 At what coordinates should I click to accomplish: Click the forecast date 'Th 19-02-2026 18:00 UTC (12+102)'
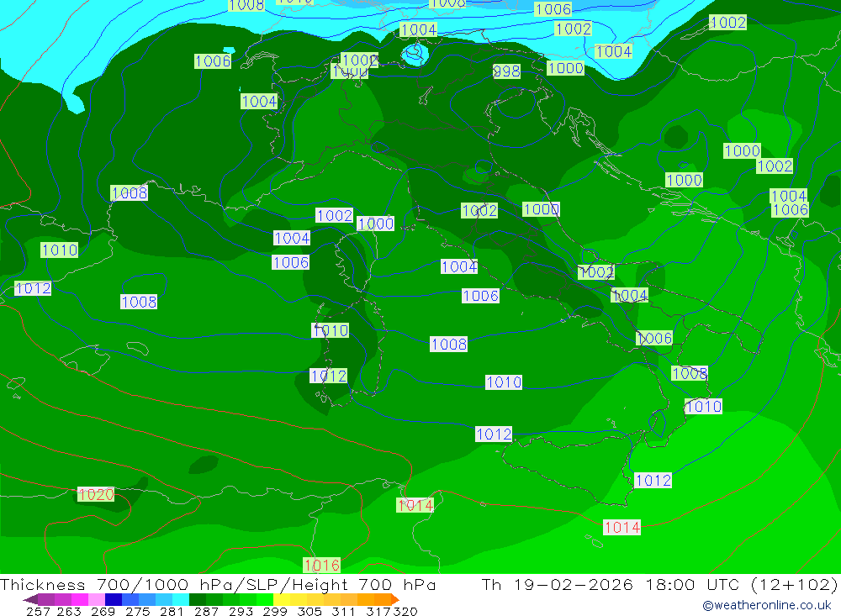tap(659, 584)
